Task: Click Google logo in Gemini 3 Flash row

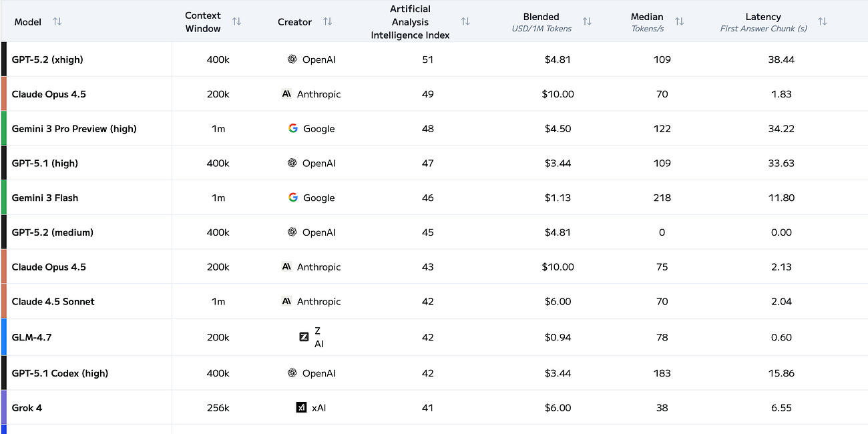Action: tap(293, 198)
